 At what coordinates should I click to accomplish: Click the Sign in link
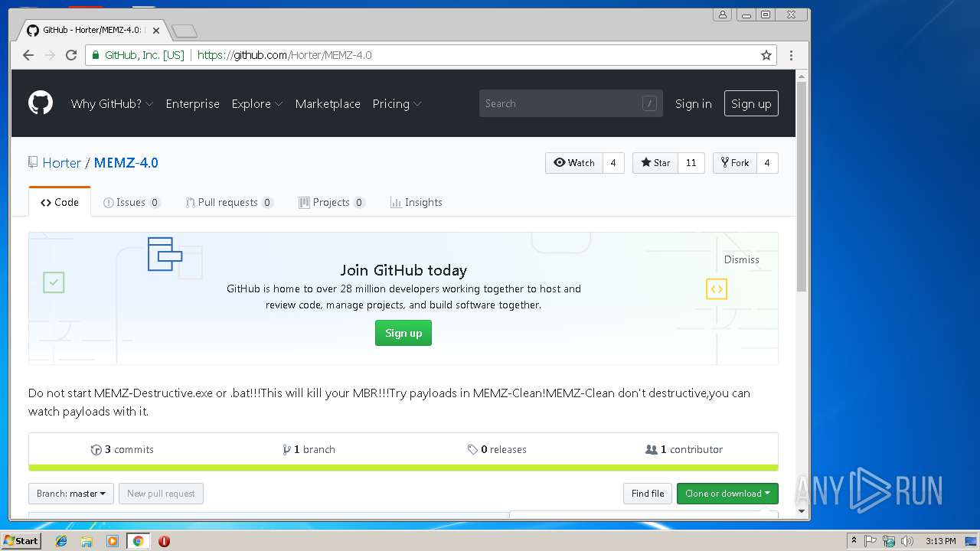[x=694, y=103]
